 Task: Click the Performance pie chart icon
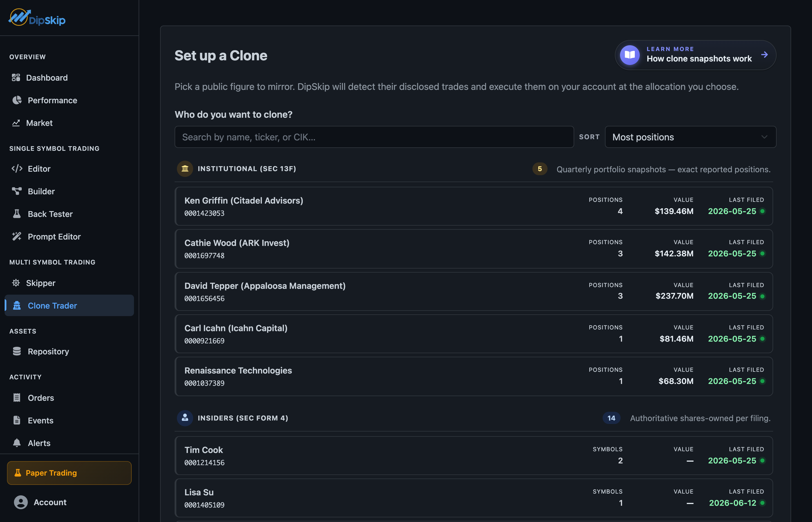[x=17, y=100]
